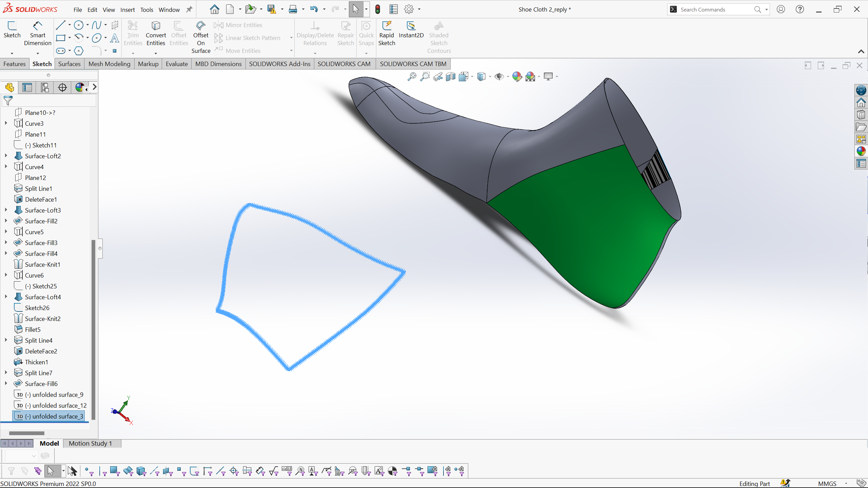Open the Motion Study 1 tab

(90, 443)
